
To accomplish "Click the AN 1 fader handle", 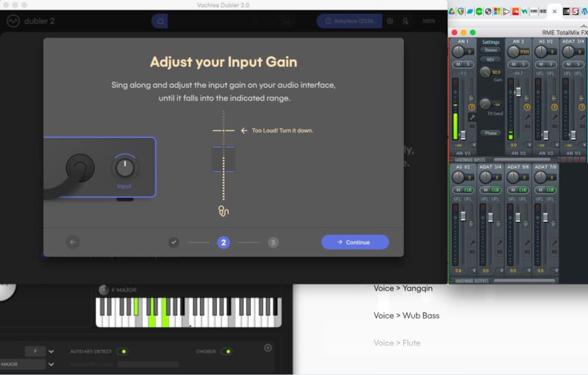I will 463,135.
